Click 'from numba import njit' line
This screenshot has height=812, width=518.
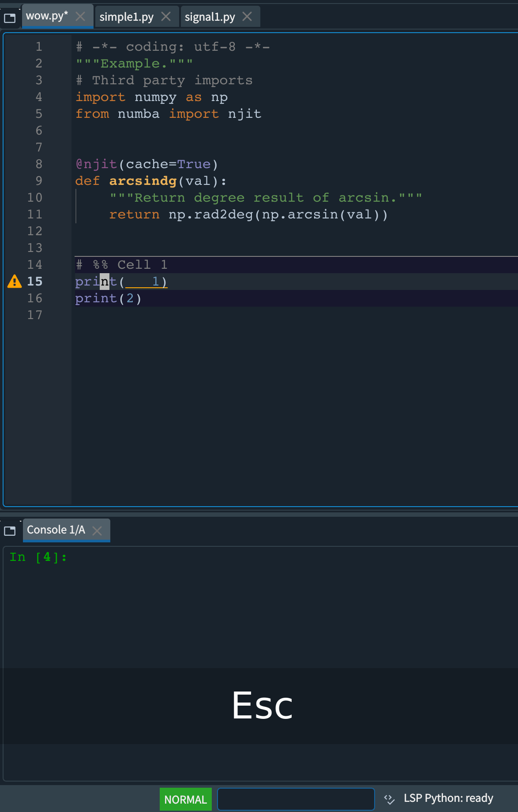click(169, 114)
